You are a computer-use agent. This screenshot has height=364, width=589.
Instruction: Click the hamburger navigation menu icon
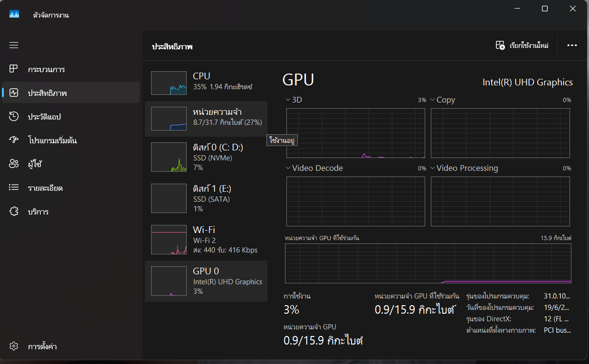click(14, 45)
